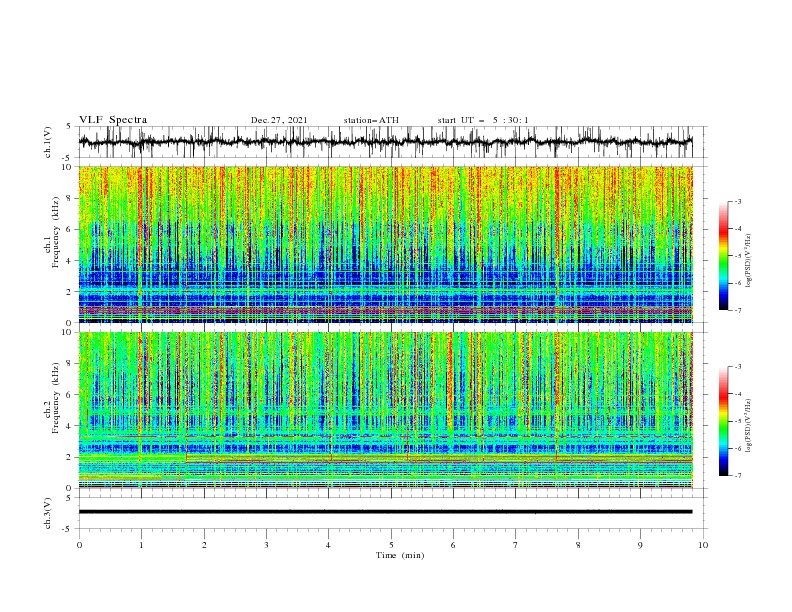Click the ch.3 flat voltage trace
792x612 pixels.
point(385,512)
